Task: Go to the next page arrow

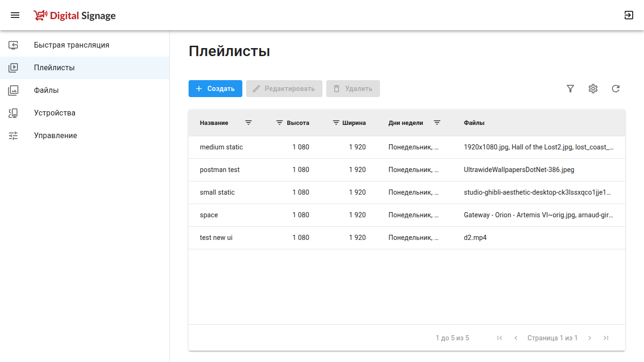Action: (590, 338)
